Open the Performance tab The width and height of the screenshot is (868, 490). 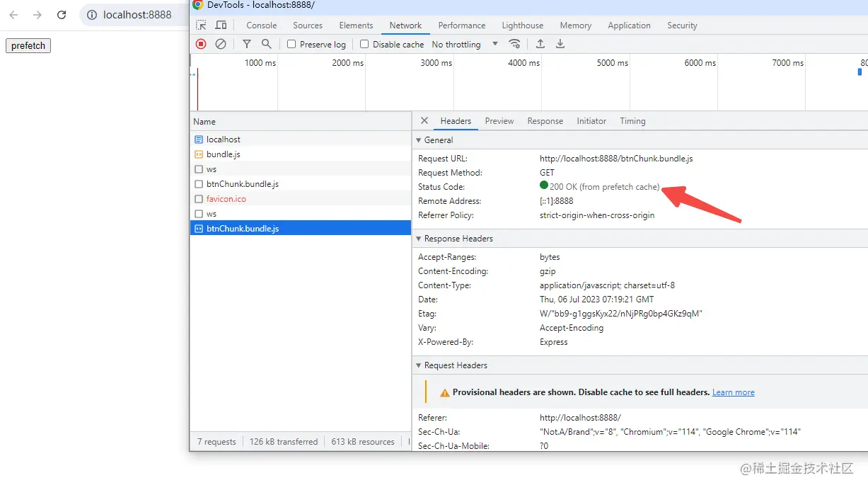point(462,25)
